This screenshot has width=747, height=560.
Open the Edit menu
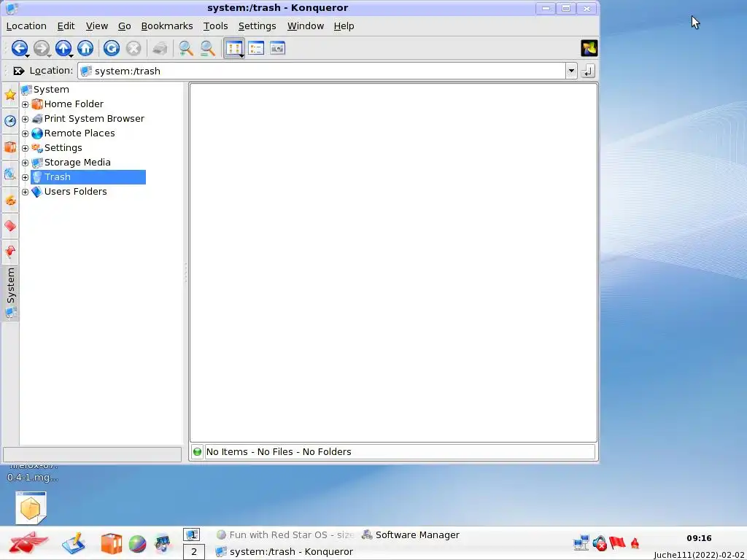tap(66, 26)
